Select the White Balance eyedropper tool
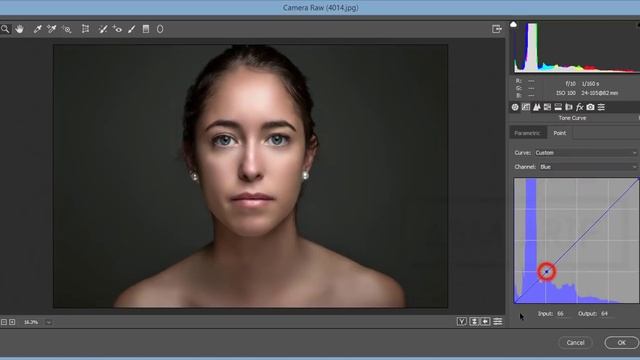640x360 pixels. click(37, 29)
